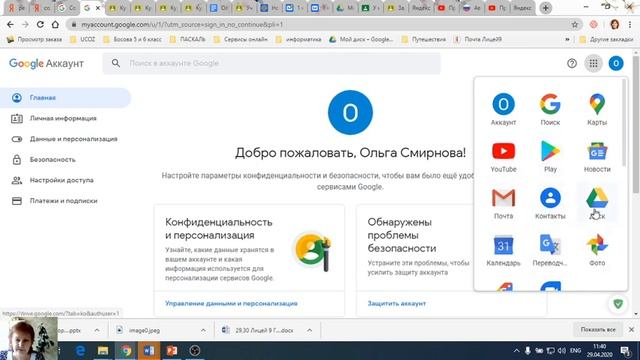Bookmark this page with star icon
The width and height of the screenshot is (640, 360).
(x=575, y=24)
